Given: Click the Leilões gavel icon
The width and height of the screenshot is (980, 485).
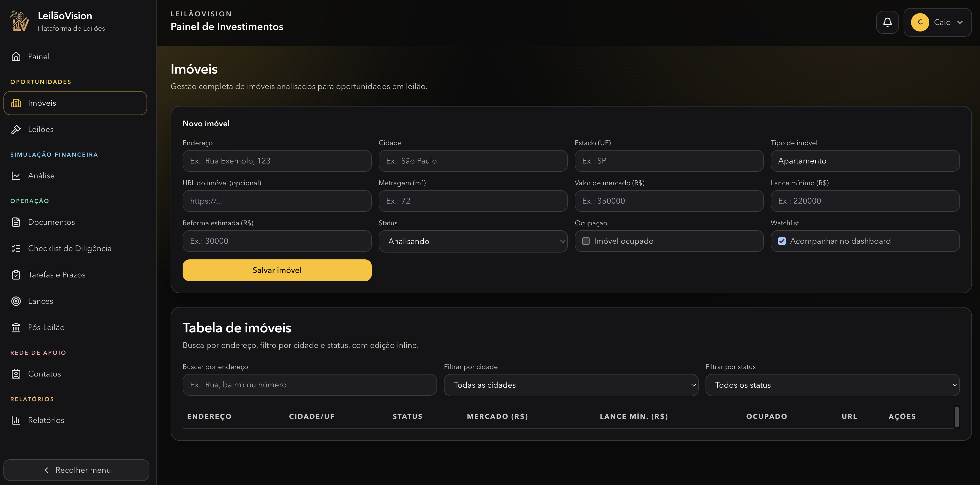Looking at the screenshot, I should 16,129.
